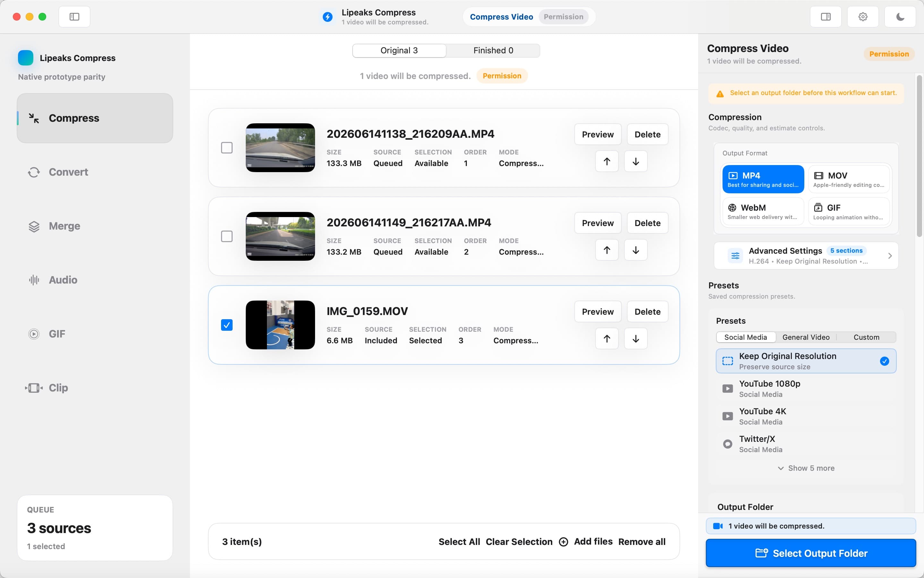This screenshot has width=924, height=578.
Task: Check the box for 202606141149_216217AA.MP4
Action: 227,236
